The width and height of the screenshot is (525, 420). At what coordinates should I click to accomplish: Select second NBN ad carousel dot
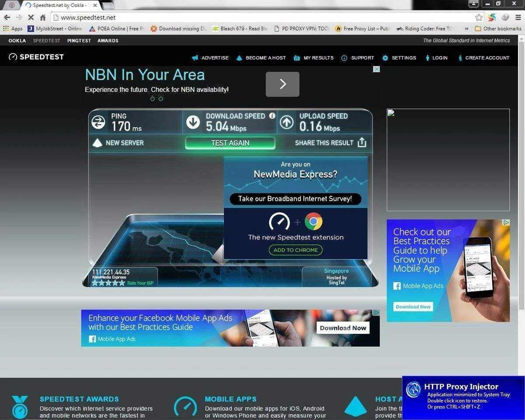[x=161, y=99]
